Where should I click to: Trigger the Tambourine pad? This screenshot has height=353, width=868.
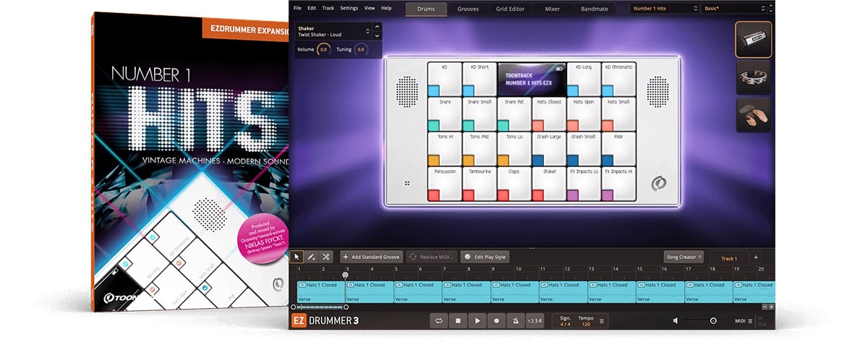(479, 183)
